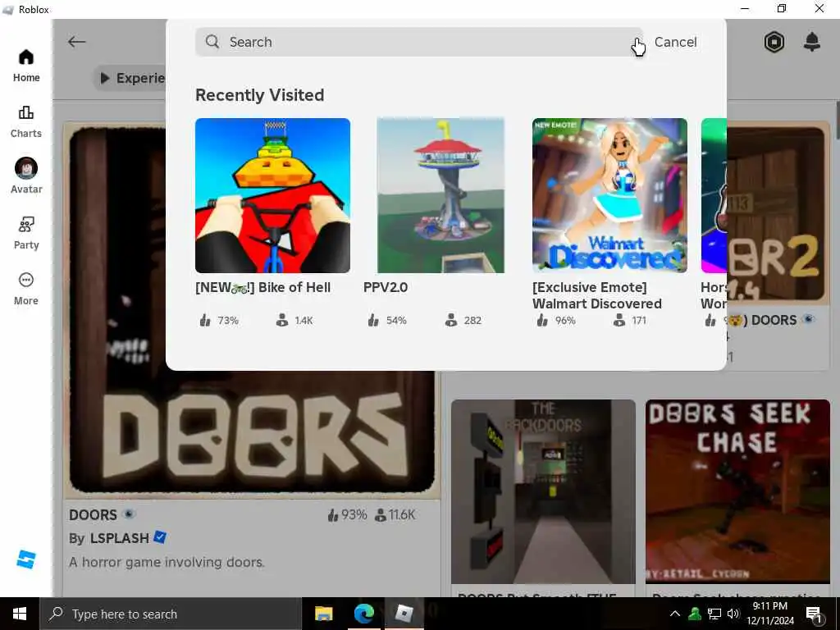Show hidden system tray icons
Image resolution: width=840 pixels, height=630 pixels.
click(675, 614)
